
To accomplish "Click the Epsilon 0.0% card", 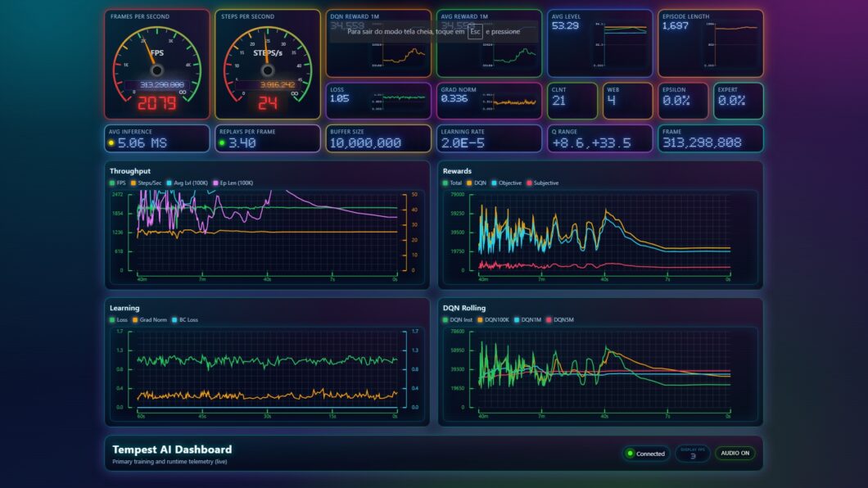I will pos(682,101).
